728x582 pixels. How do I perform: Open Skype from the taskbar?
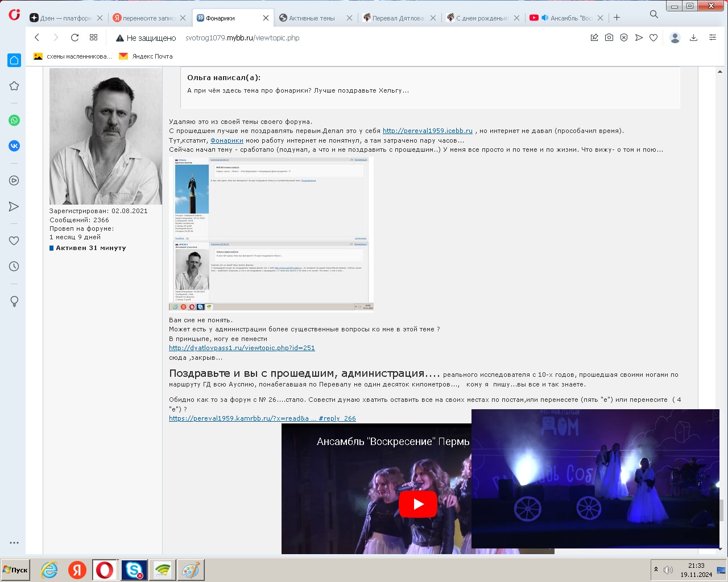coord(134,569)
